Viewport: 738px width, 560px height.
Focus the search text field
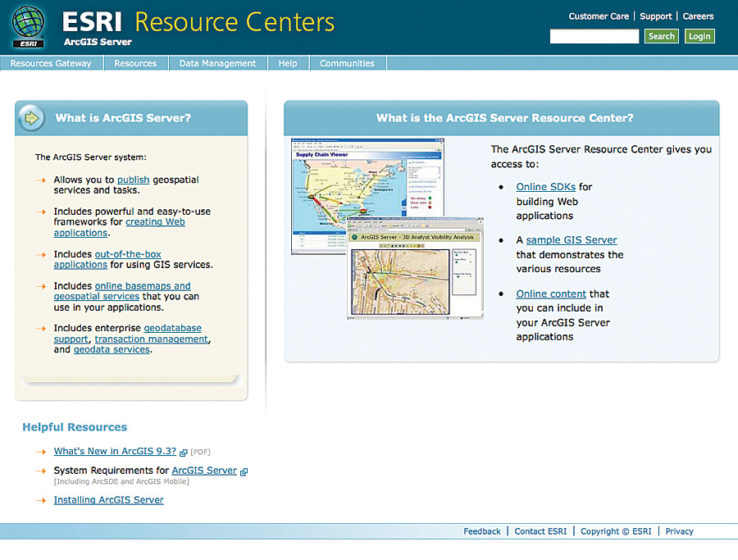point(594,36)
